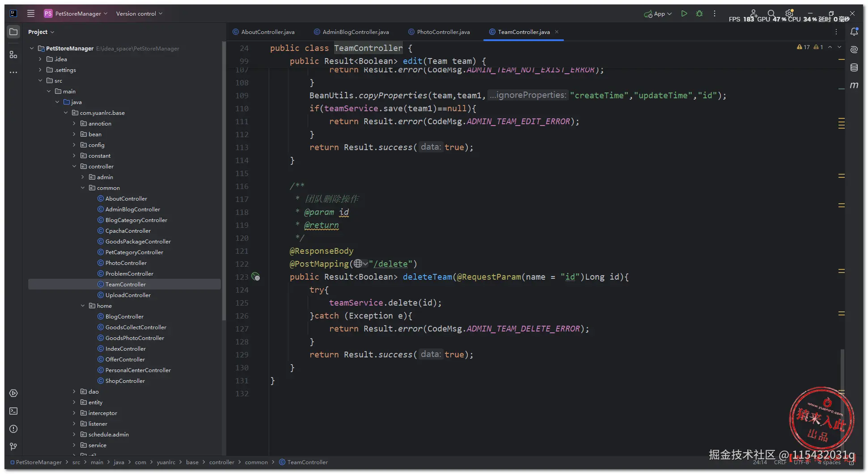Open the Services tool window icon
This screenshot has width=868, height=474.
tap(13, 393)
